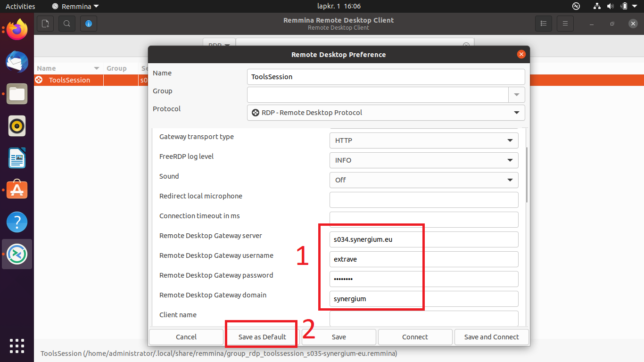Focus the Name field ToolsSession

pos(386,77)
